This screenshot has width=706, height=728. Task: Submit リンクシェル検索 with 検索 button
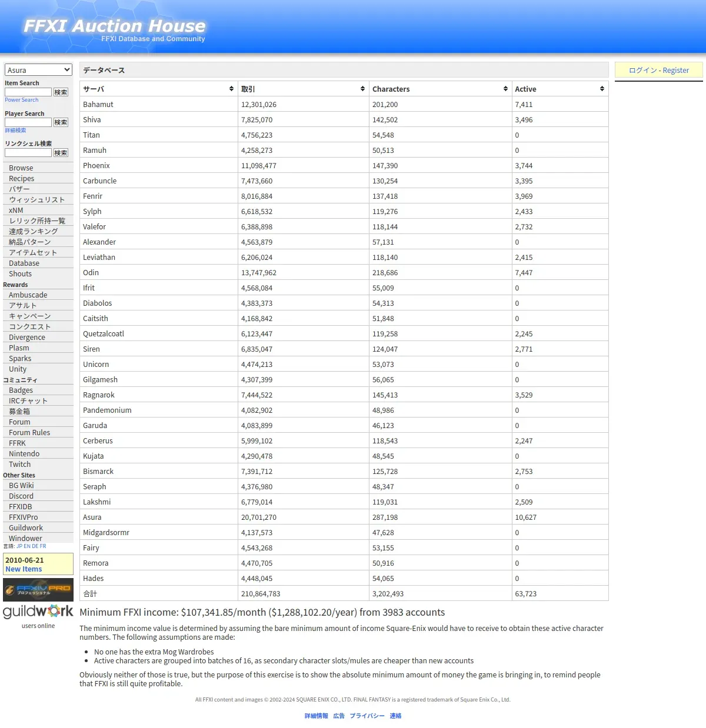click(x=61, y=153)
